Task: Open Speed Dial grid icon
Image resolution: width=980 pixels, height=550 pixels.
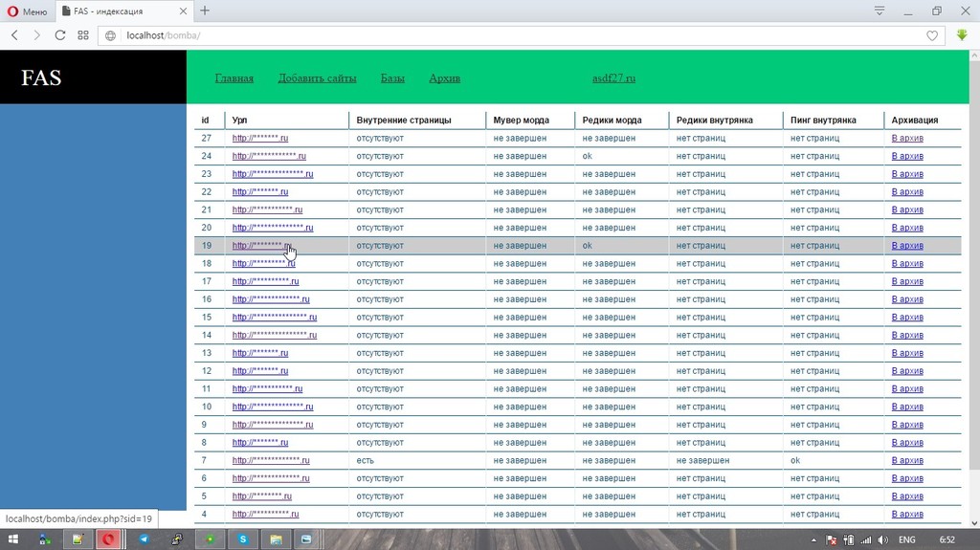Action: (83, 35)
